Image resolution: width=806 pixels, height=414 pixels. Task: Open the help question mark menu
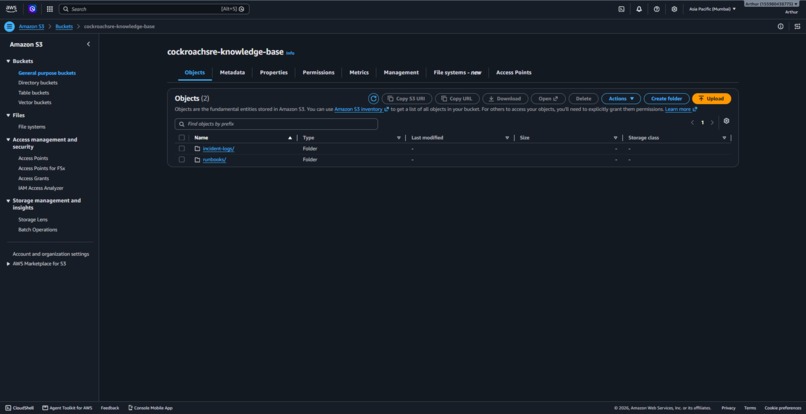click(656, 9)
